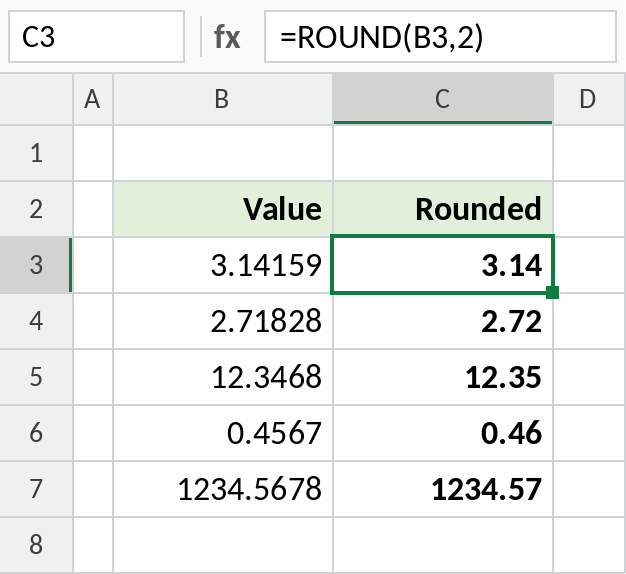Select cell containing 12.35
Screen dimensions: 626x574
coord(443,377)
